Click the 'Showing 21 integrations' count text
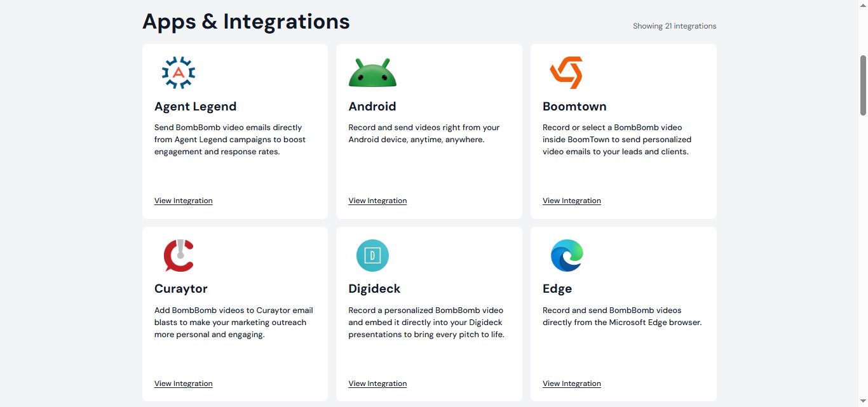 [675, 26]
